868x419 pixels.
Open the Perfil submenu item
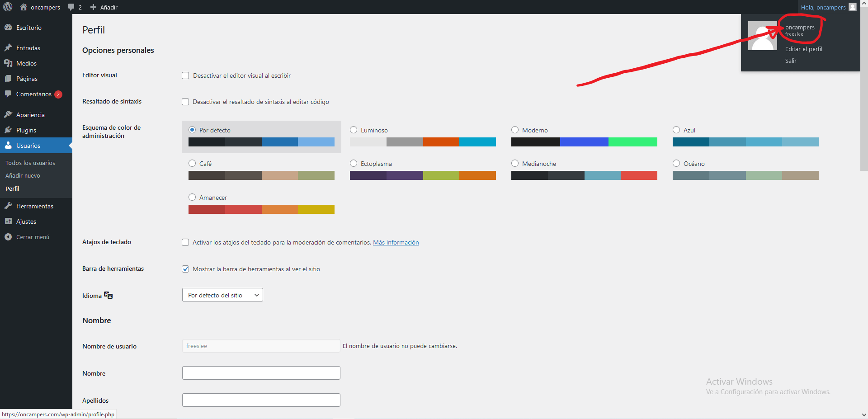coord(12,188)
